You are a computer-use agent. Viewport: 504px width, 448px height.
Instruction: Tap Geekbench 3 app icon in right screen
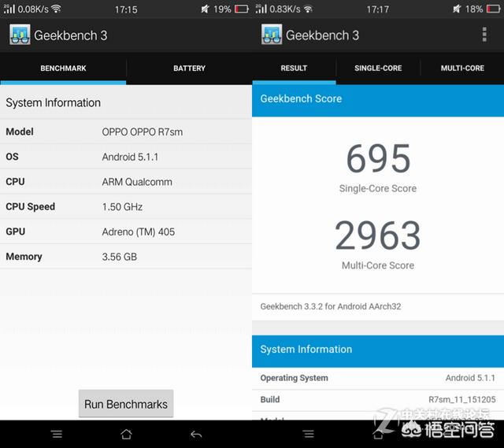coord(272,35)
